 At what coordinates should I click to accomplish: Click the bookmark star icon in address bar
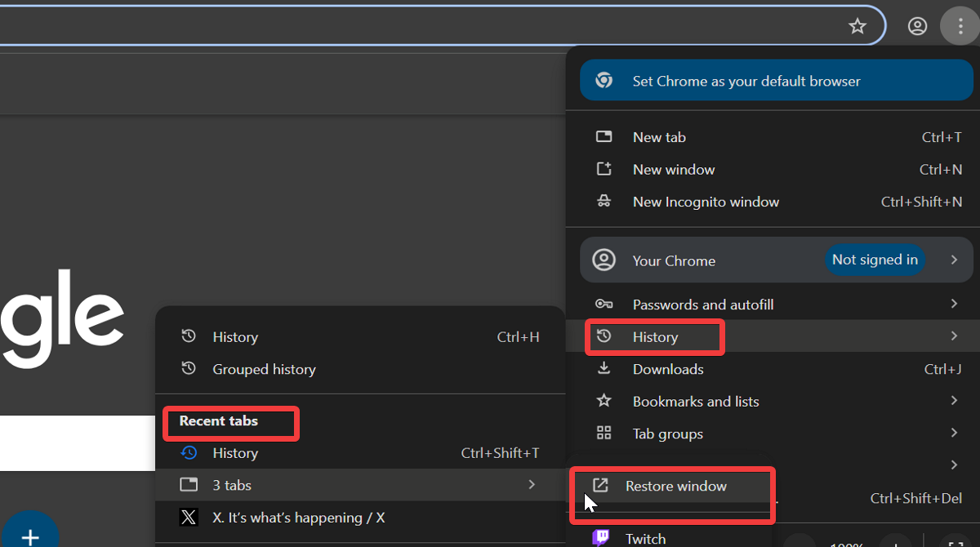pyautogui.click(x=857, y=26)
